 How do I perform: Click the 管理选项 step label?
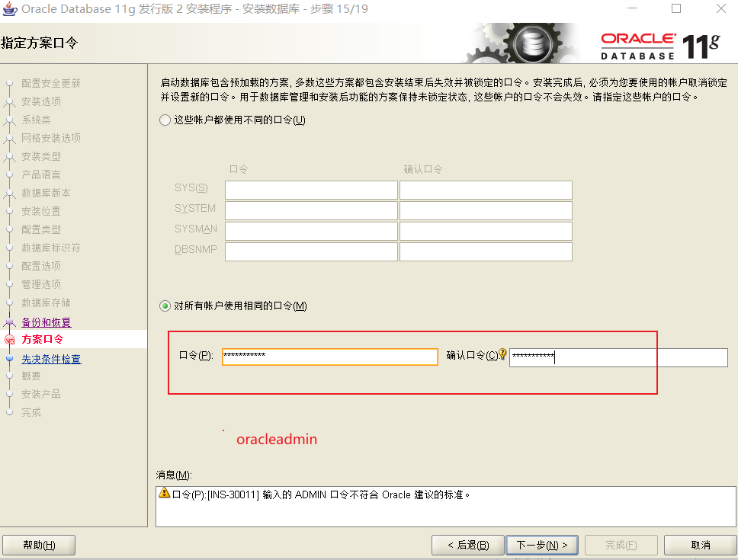coord(41,284)
